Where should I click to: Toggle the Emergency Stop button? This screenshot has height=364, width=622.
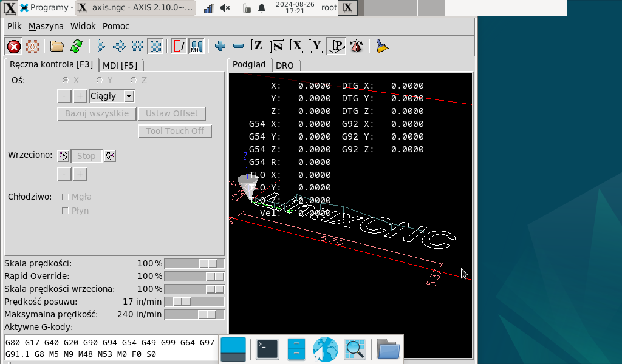pyautogui.click(x=14, y=47)
